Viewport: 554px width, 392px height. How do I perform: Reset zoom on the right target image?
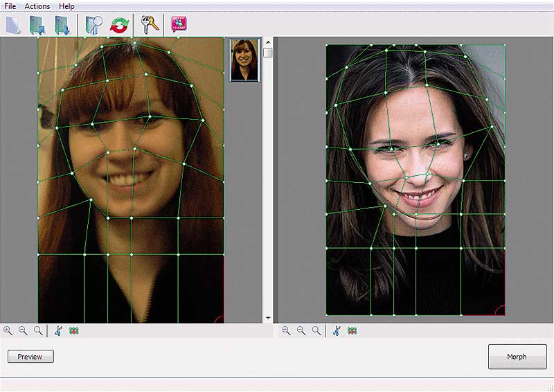(316, 331)
